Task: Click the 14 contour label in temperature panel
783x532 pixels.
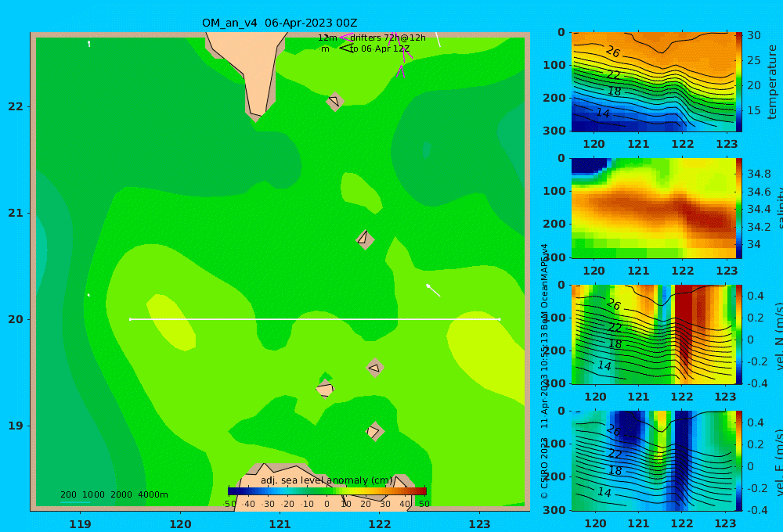Action: pyautogui.click(x=603, y=113)
